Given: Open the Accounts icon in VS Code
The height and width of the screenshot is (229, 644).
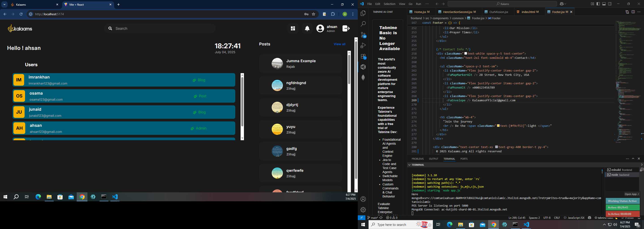Looking at the screenshot, I should click(363, 199).
